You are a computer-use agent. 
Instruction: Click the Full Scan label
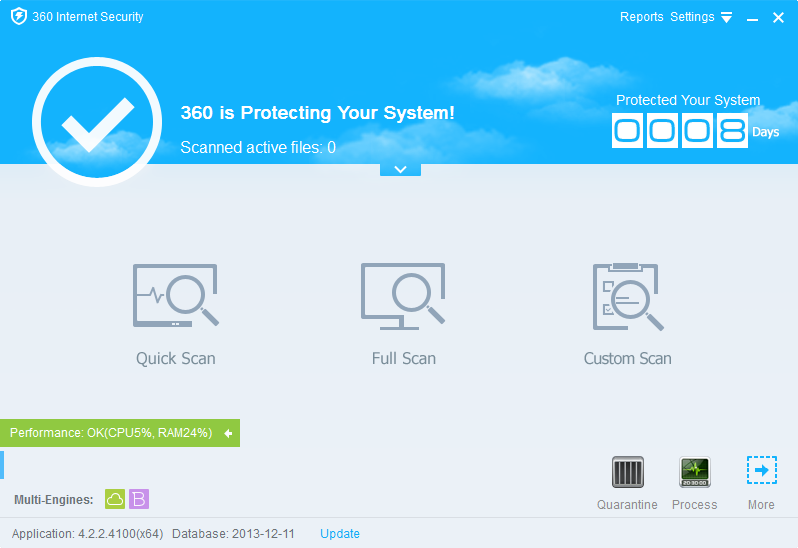pyautogui.click(x=403, y=358)
